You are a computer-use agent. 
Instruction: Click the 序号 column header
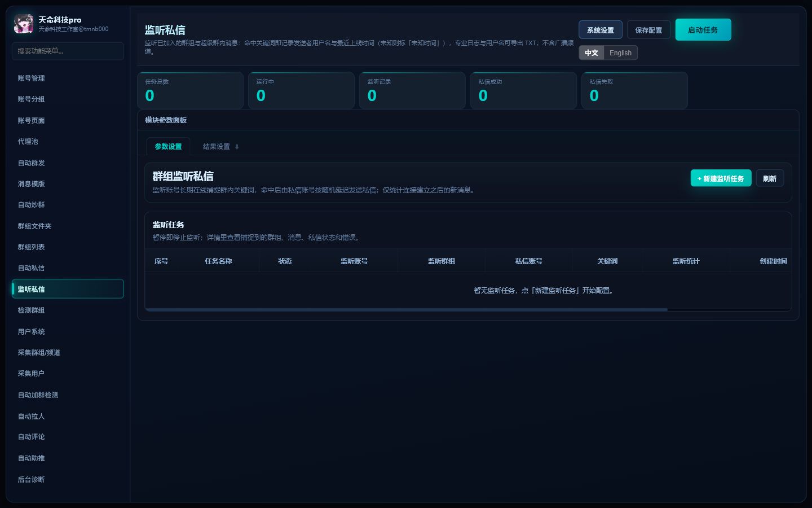[x=161, y=261]
